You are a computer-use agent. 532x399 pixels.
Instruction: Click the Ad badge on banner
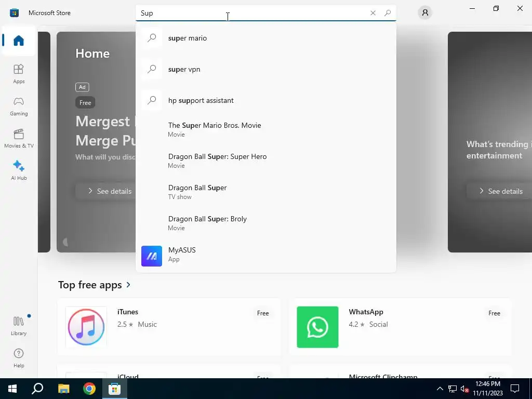click(x=82, y=87)
